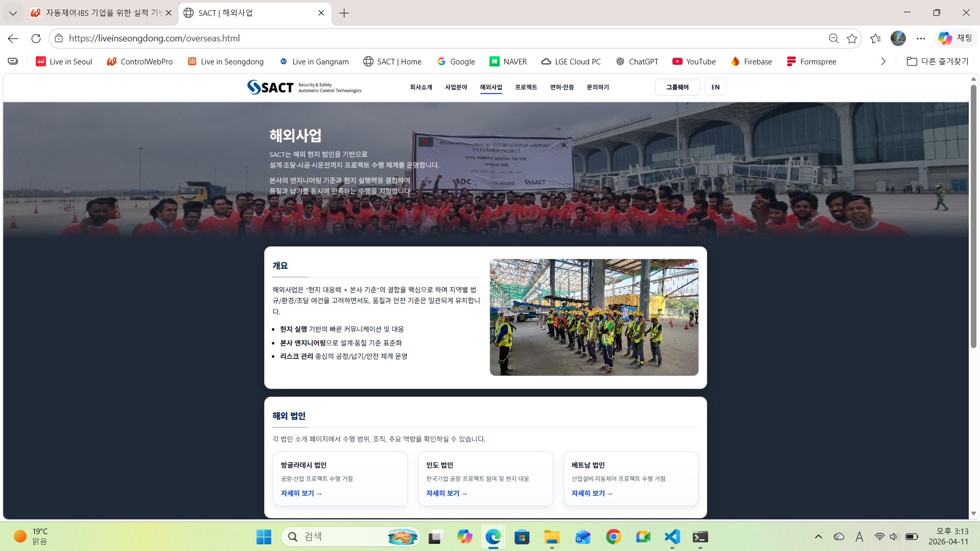Screen dimensions: 980x551
Task: Expand the favorites bar overflow chevron
Action: [x=882, y=61]
